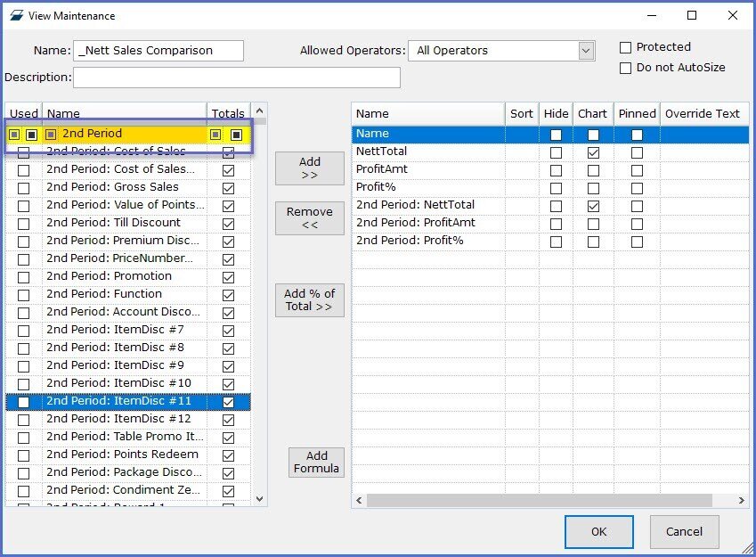Image resolution: width=756 pixels, height=557 pixels.
Task: Uncheck Chart checkbox for NettTotal row
Action: [x=593, y=152]
